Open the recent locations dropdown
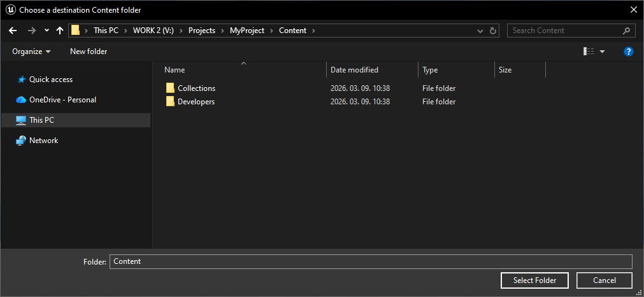Screen dimensions: 644x297 [x=47, y=31]
